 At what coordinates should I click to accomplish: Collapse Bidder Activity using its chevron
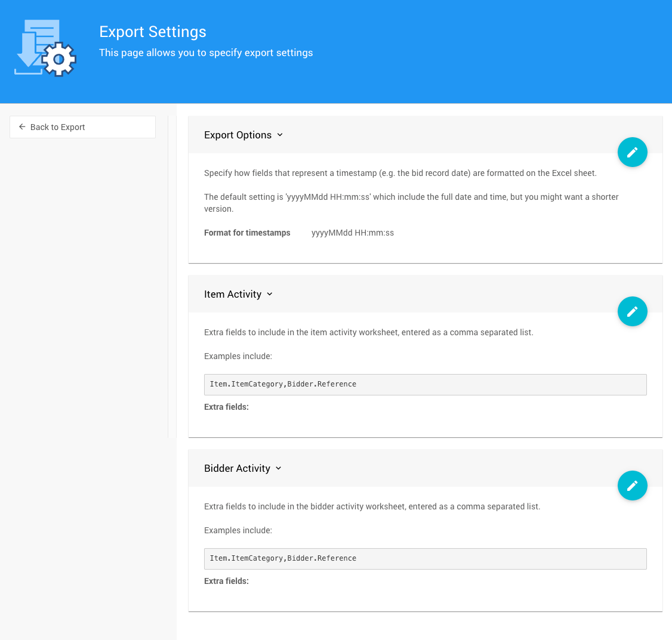[278, 468]
